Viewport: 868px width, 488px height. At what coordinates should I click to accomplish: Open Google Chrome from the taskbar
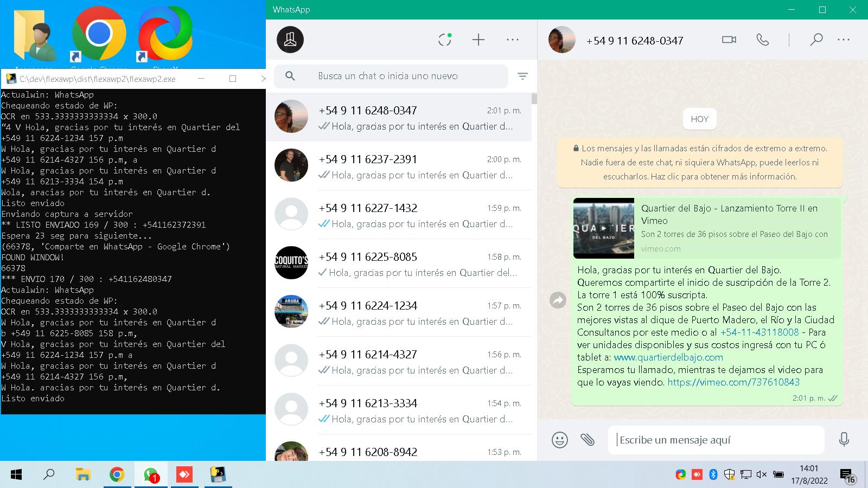point(117,475)
